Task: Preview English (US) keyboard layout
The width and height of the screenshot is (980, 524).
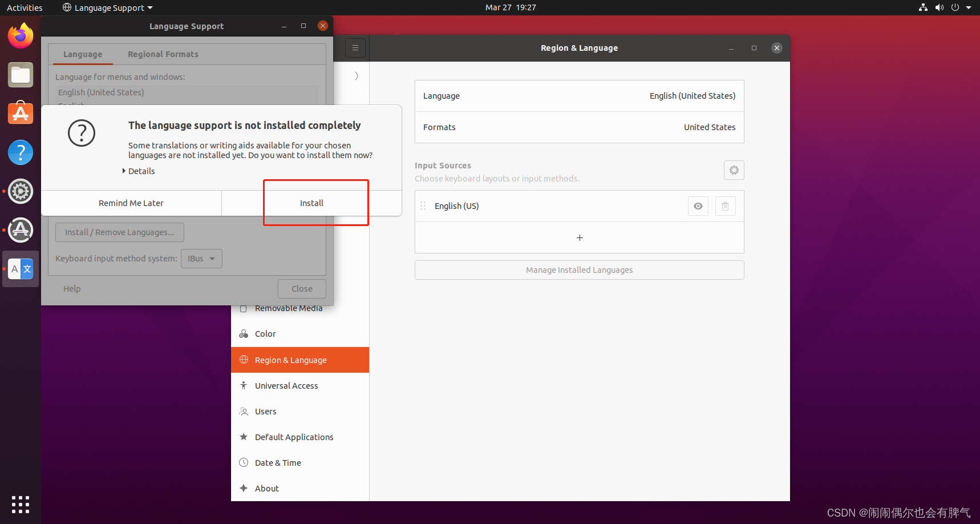Action: click(x=698, y=206)
